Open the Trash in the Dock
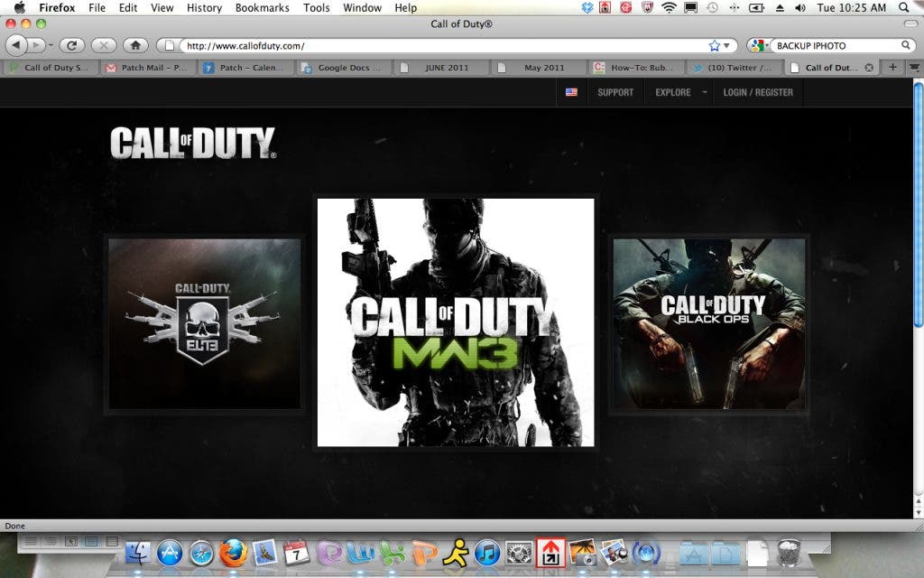Screen dimensions: 924x578 789,554
